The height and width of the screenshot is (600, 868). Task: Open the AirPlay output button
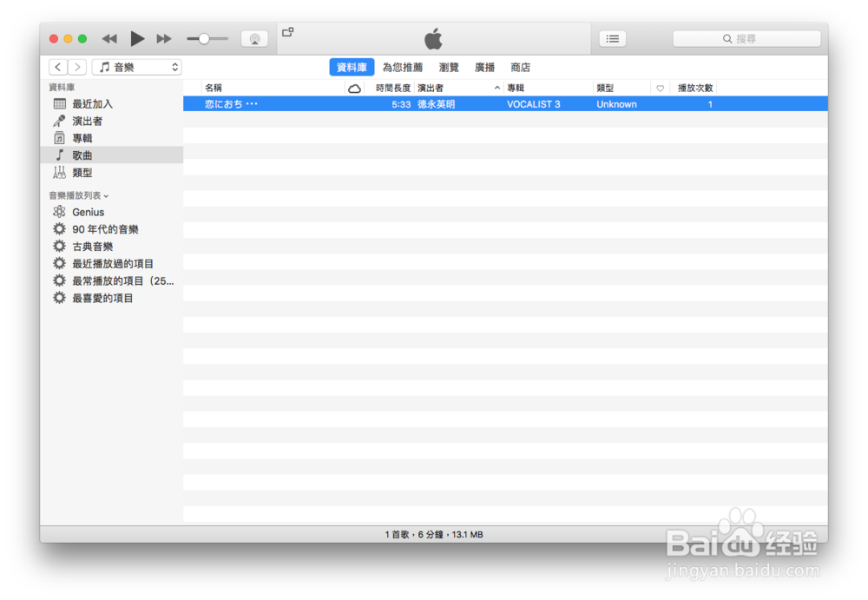coord(254,39)
